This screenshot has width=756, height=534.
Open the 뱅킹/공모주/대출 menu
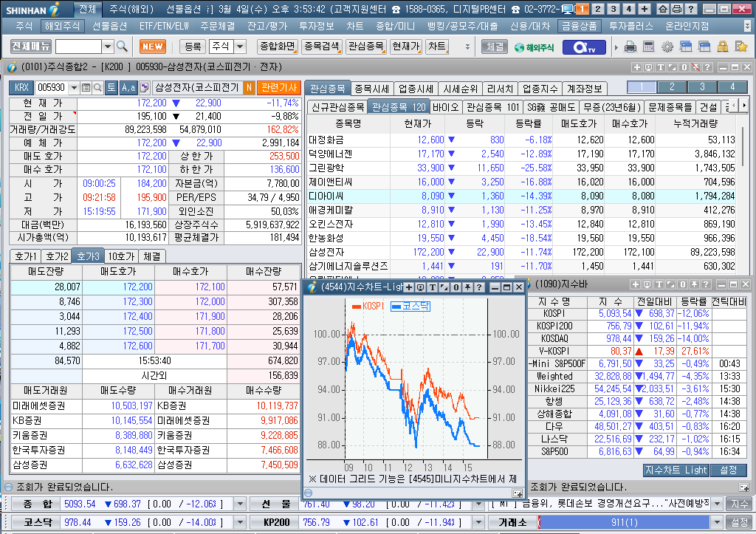point(462,26)
